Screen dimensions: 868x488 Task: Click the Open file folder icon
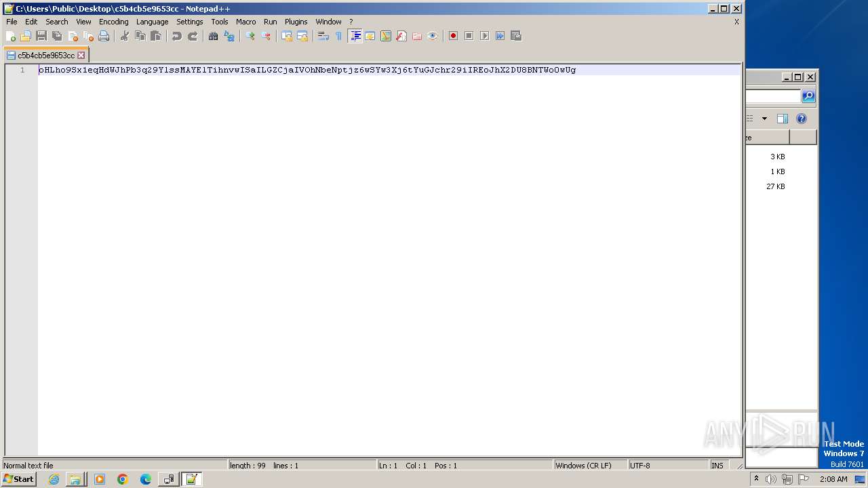click(26, 36)
